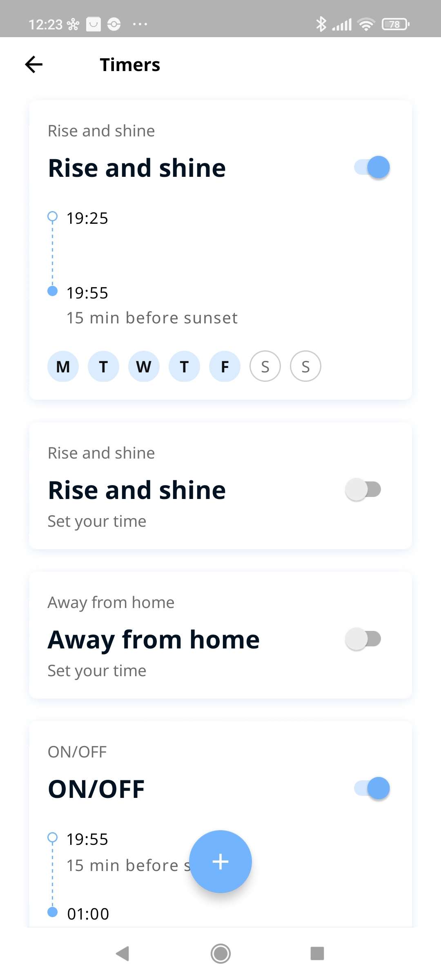The width and height of the screenshot is (441, 980).
Task: Disable the first Rise and shine timer
Action: [372, 167]
